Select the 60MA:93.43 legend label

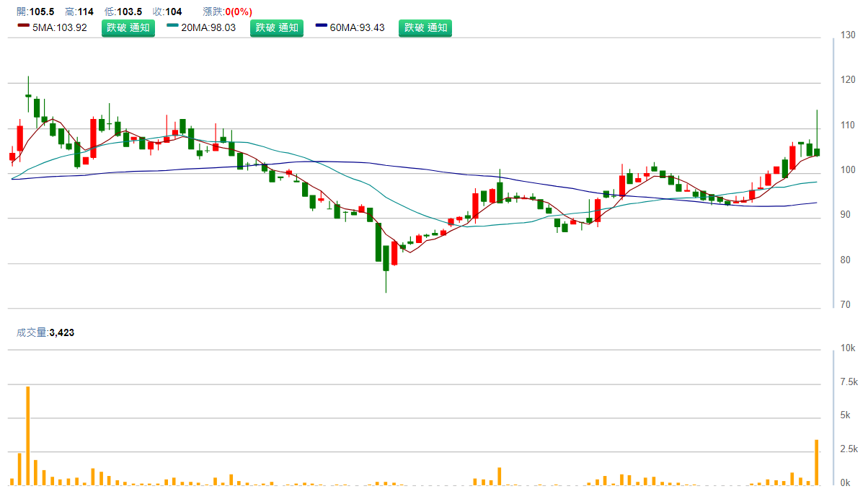358,28
